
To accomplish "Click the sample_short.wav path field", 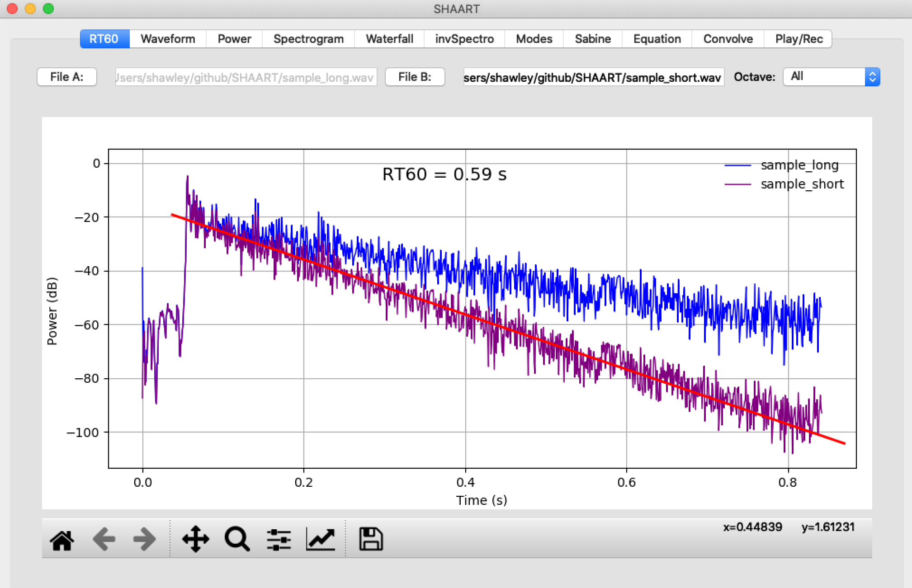I will (594, 77).
